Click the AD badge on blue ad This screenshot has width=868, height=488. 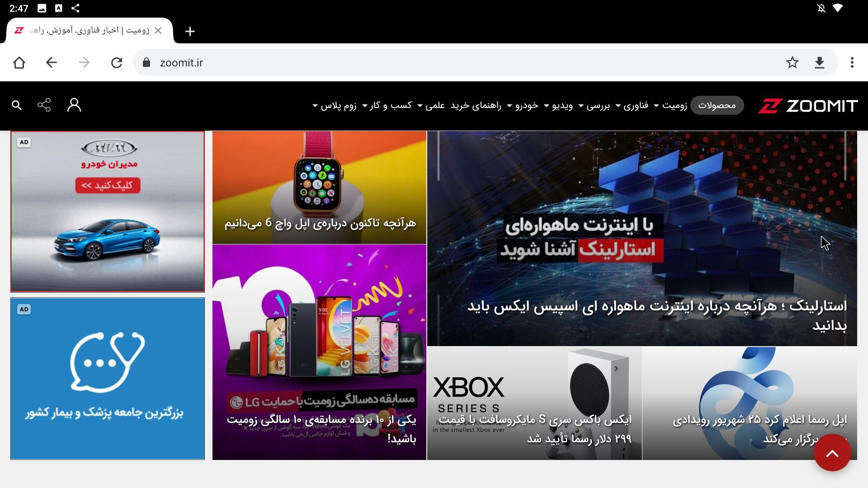24,310
